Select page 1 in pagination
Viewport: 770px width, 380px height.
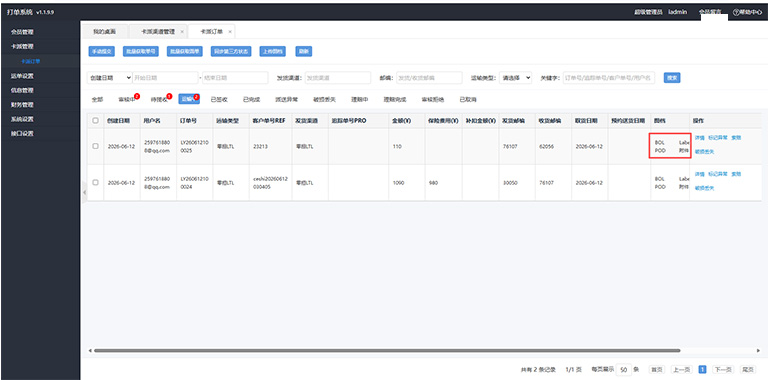(x=702, y=369)
